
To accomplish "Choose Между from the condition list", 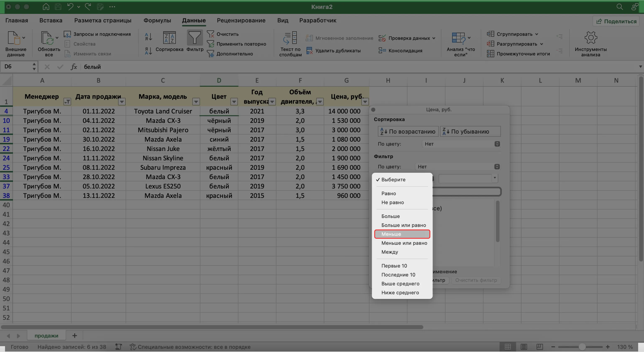I will (390, 252).
